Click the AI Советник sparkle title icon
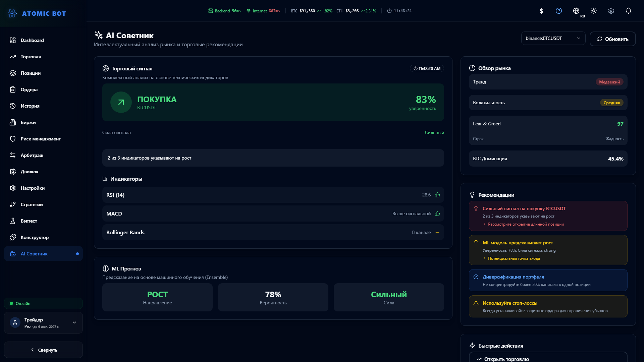Screen dimensions: 644x362 tap(99, 35)
